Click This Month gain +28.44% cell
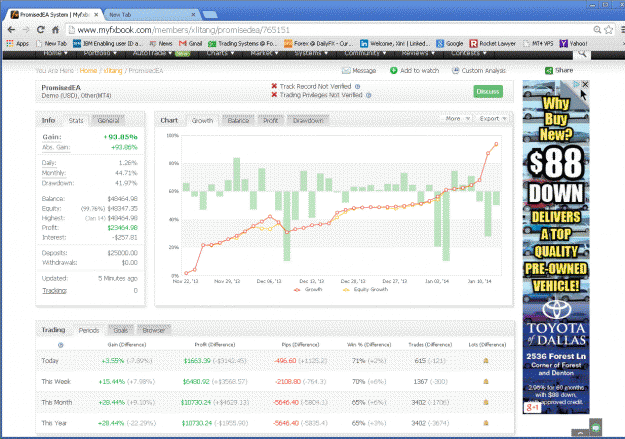The image size is (625, 439). 111,402
